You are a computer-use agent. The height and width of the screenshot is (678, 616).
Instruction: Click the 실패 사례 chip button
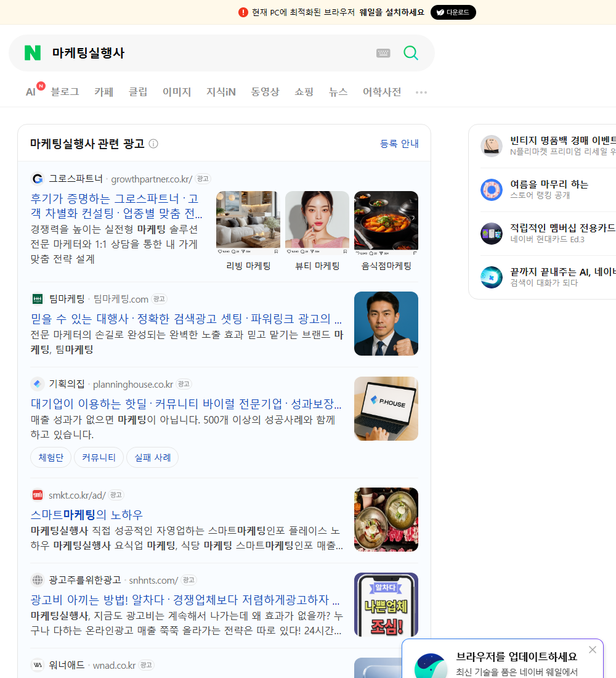click(x=153, y=457)
